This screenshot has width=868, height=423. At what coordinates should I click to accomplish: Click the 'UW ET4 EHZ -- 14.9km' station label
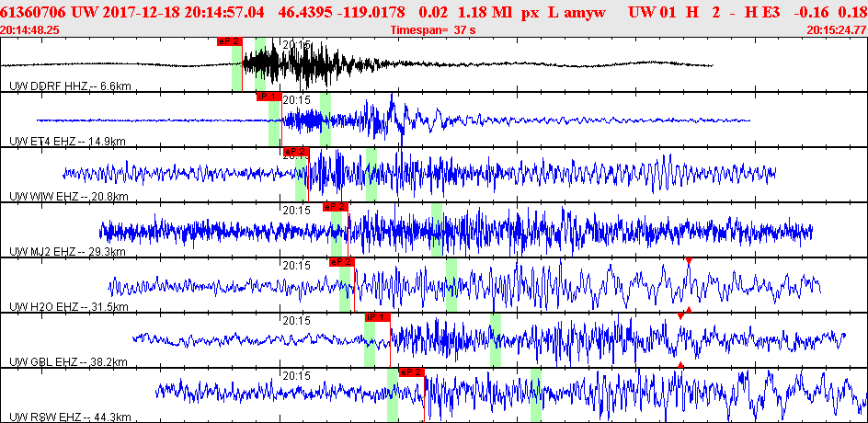67,142
